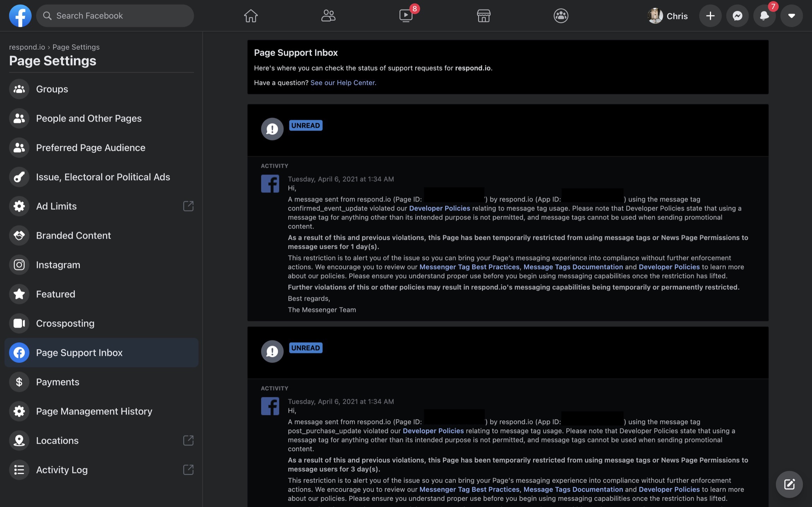Open the Watch video icon
812x507 pixels.
click(x=406, y=16)
